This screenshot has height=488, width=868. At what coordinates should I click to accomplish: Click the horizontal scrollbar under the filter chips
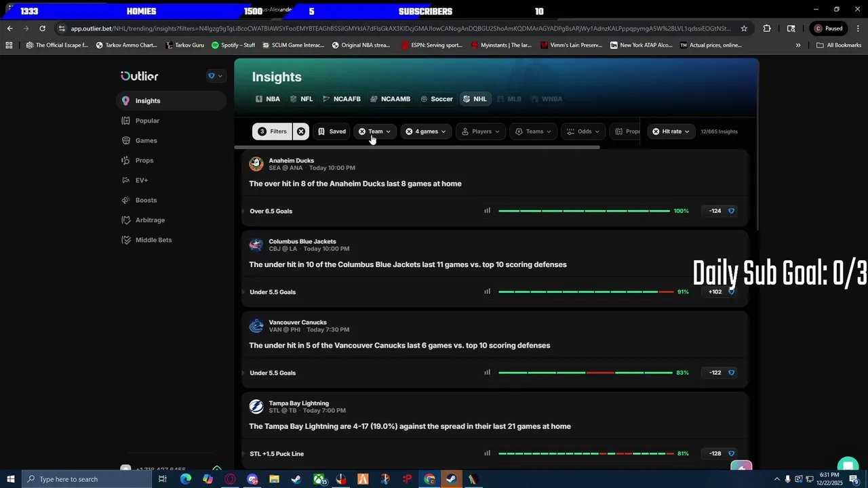coord(417,147)
